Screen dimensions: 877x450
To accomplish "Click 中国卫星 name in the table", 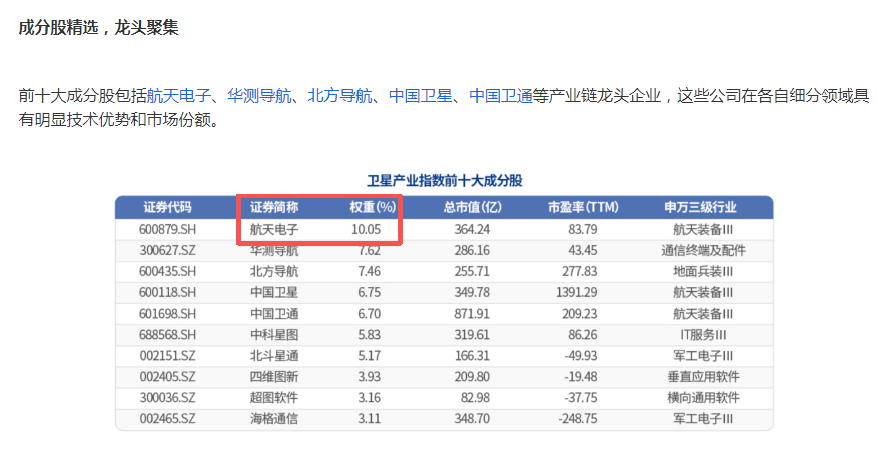I will point(274,292).
